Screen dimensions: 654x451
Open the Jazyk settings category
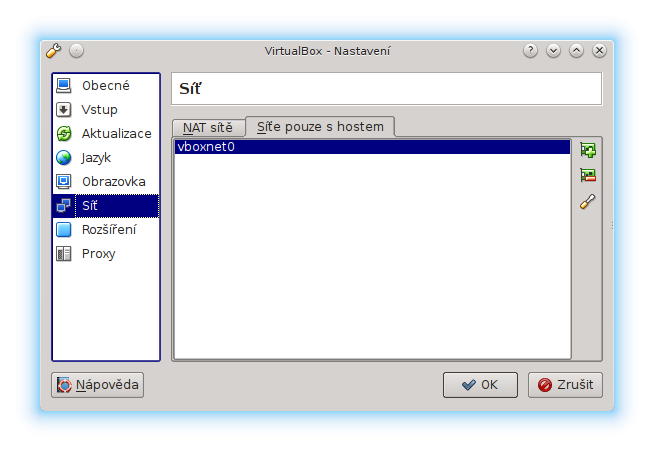click(106, 158)
